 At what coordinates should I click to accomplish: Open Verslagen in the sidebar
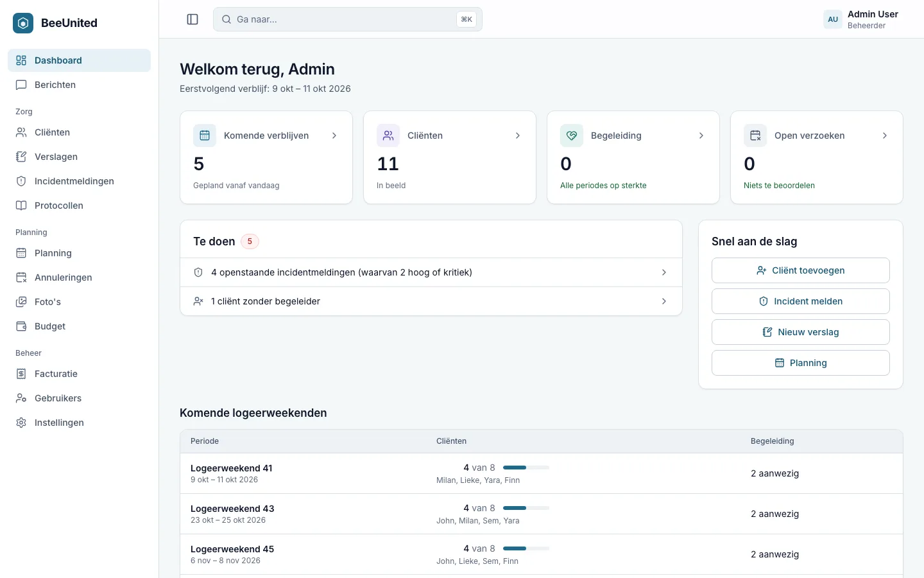79,157
